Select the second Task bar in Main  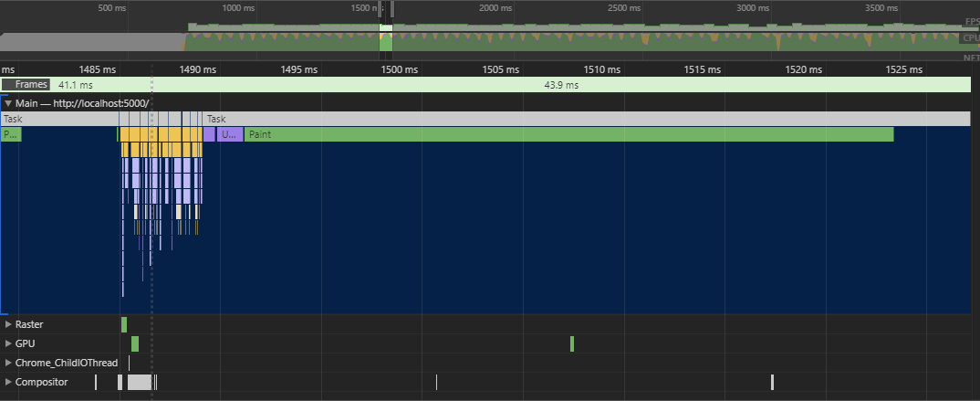click(584, 119)
